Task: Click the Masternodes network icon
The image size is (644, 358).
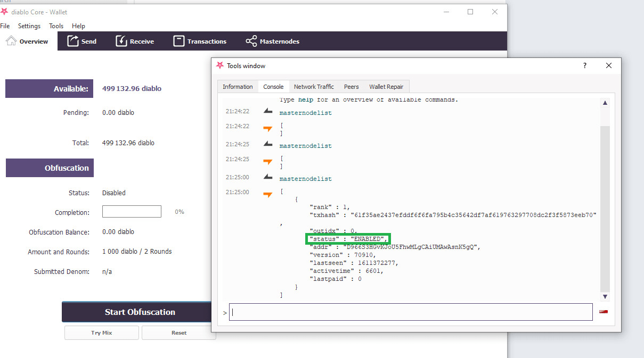Action: coord(251,41)
